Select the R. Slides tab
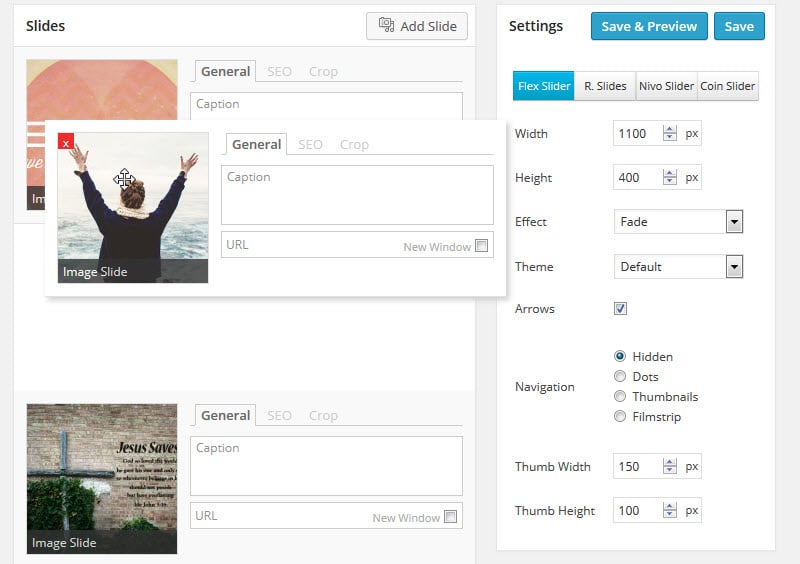Viewport: 800px width, 564px height. (605, 86)
